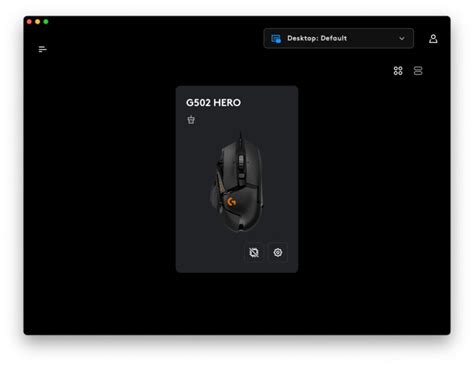Close the window with red button
The width and height of the screenshot is (474, 366).
[29, 22]
